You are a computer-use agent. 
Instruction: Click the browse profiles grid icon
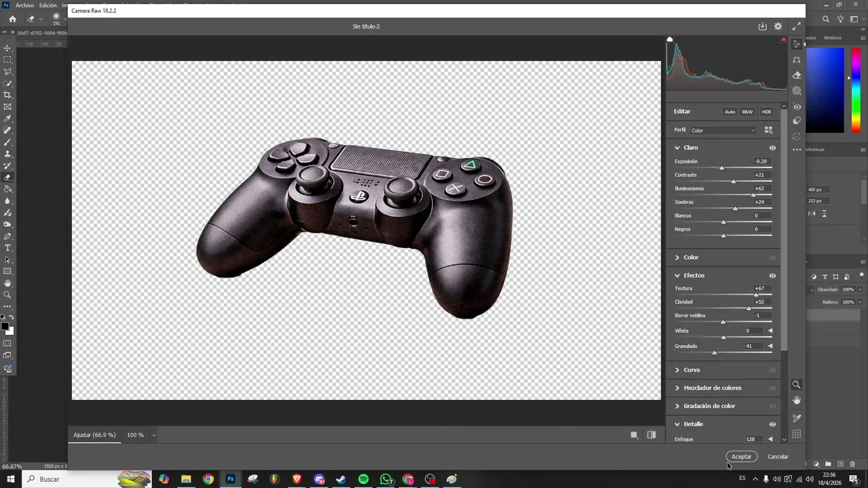[768, 130]
